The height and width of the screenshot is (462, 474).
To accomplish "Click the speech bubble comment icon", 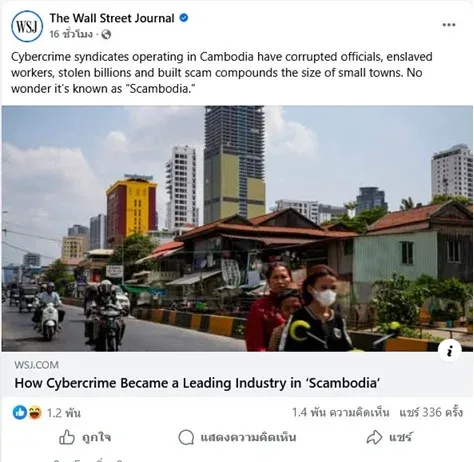I will (186, 437).
